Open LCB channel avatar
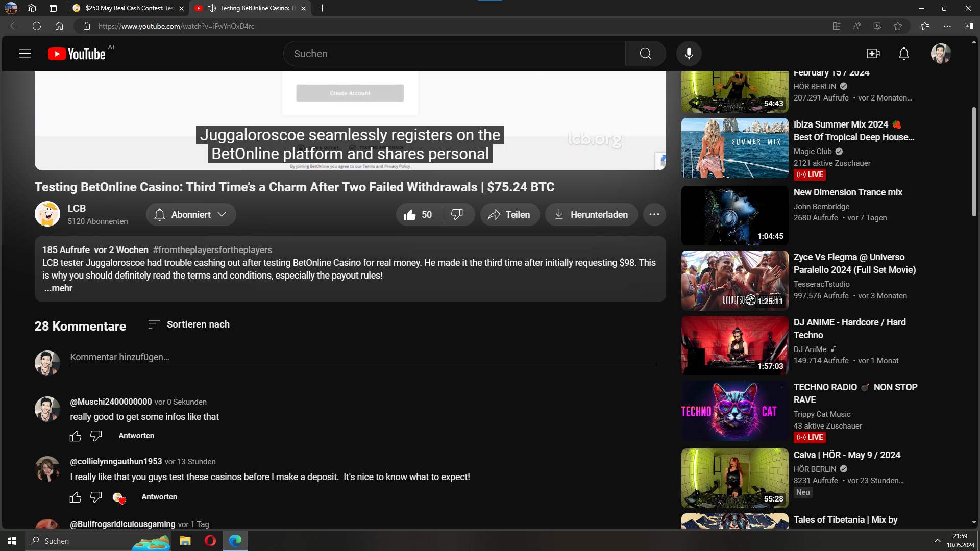 tap(47, 214)
